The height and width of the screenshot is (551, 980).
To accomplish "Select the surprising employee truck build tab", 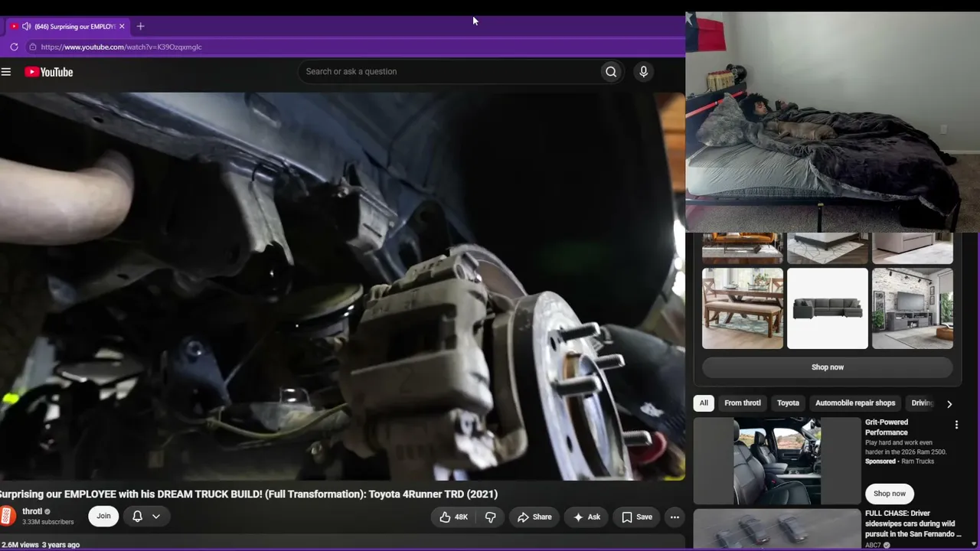I will coord(68,27).
